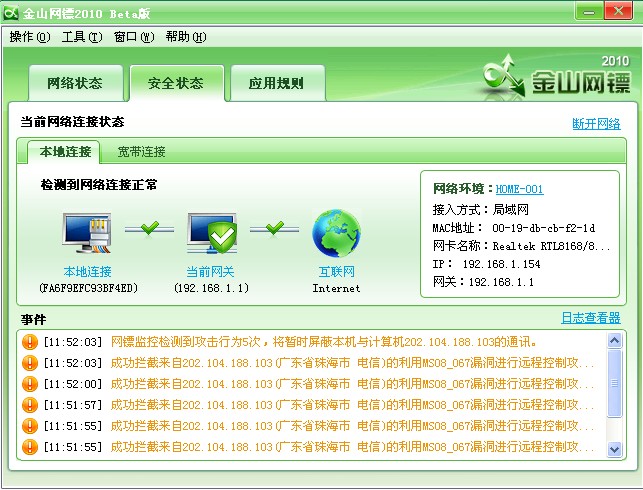Screen dimensions: 643x490
Task: Open the 工具(T) menu
Action: (82, 37)
